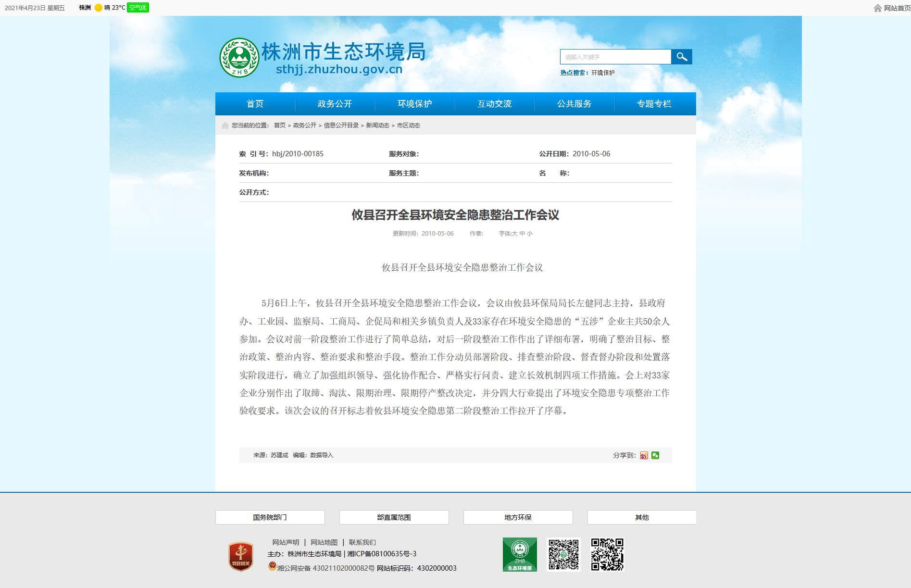911x588 pixels.
Task: Click the website ID 4302000003
Action: [437, 568]
